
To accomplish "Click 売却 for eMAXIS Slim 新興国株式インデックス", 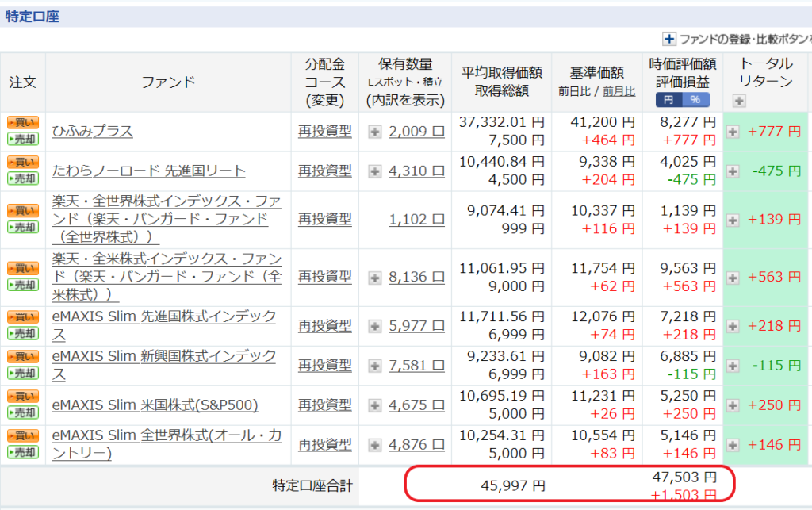I will point(23,373).
